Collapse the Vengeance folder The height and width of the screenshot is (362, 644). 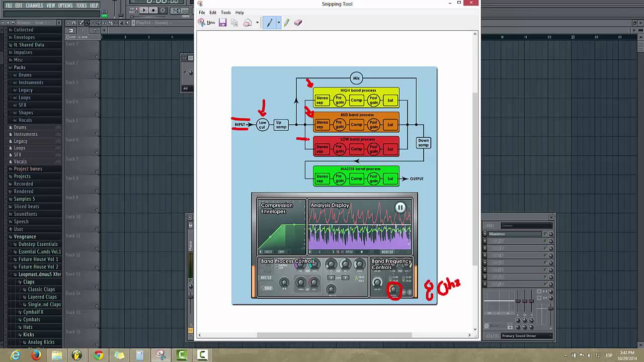click(25, 237)
